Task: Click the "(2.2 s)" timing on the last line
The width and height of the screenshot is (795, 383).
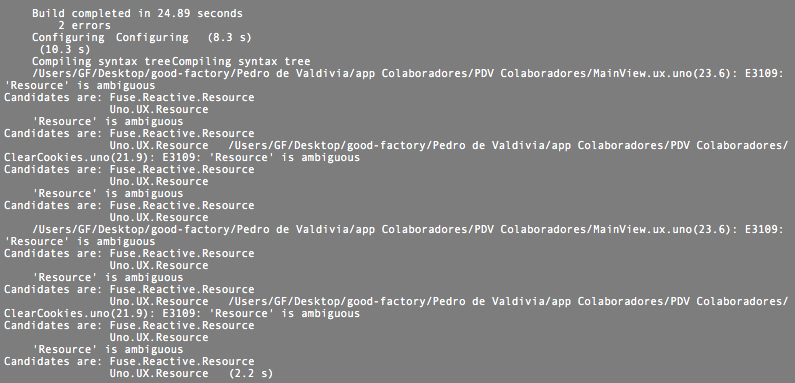Action: pyautogui.click(x=251, y=373)
